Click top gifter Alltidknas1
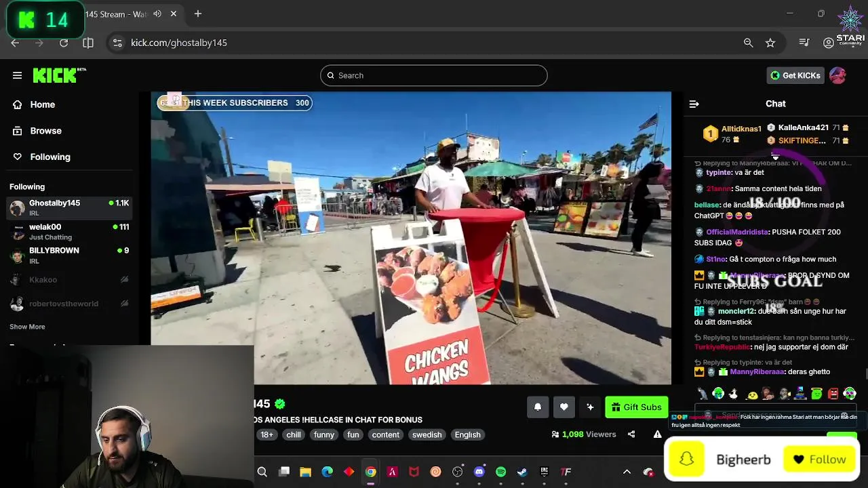 pos(741,129)
